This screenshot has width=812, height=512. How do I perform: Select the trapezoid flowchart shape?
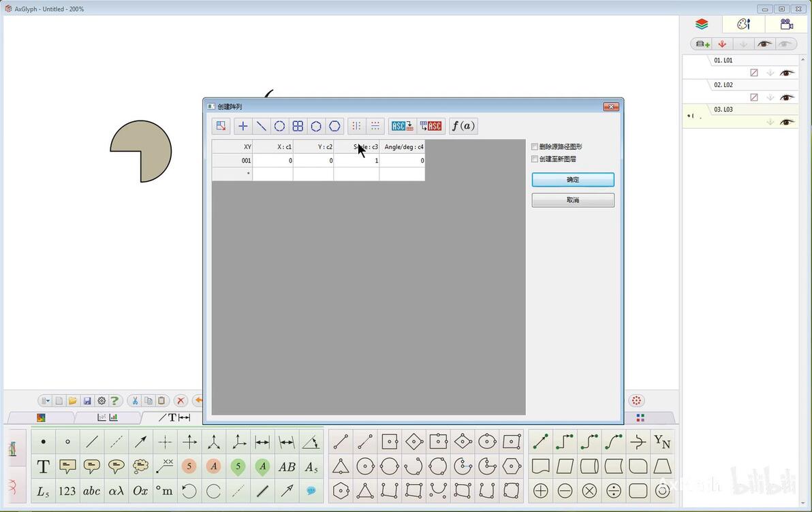point(662,466)
